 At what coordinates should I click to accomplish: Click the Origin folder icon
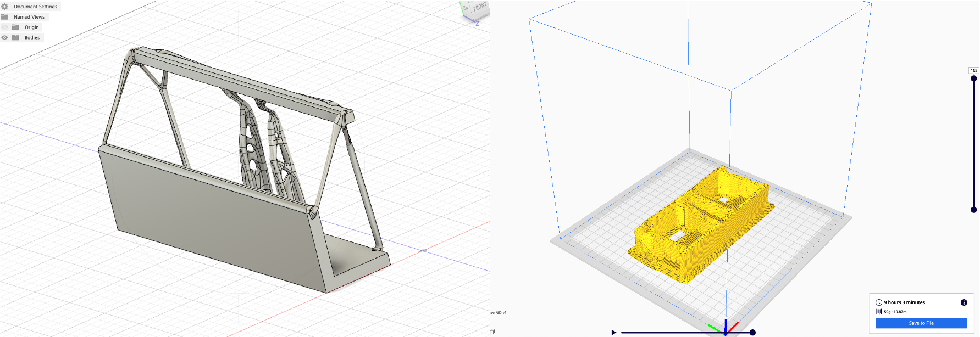(15, 27)
